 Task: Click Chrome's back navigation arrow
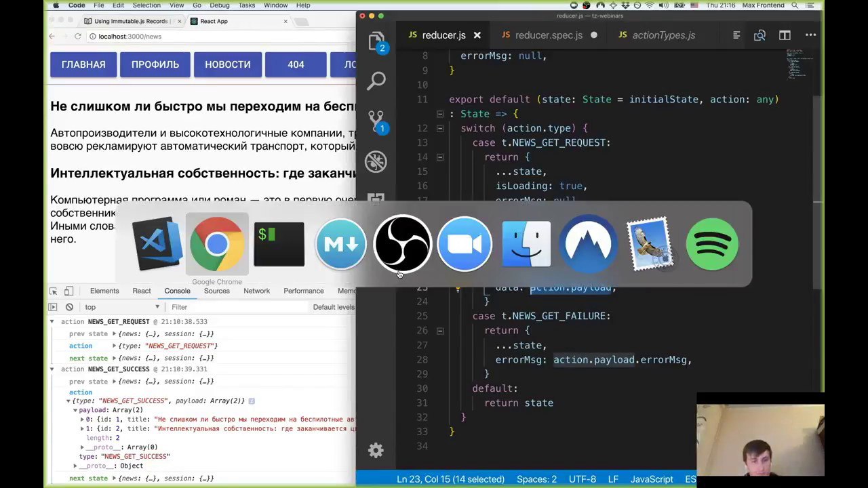[52, 36]
